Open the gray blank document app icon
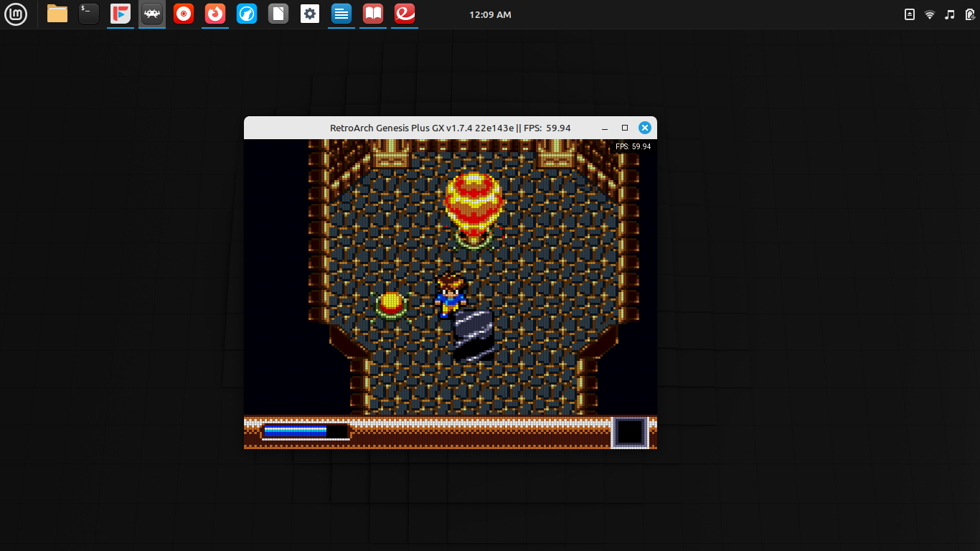This screenshot has height=551, width=980. tap(278, 14)
